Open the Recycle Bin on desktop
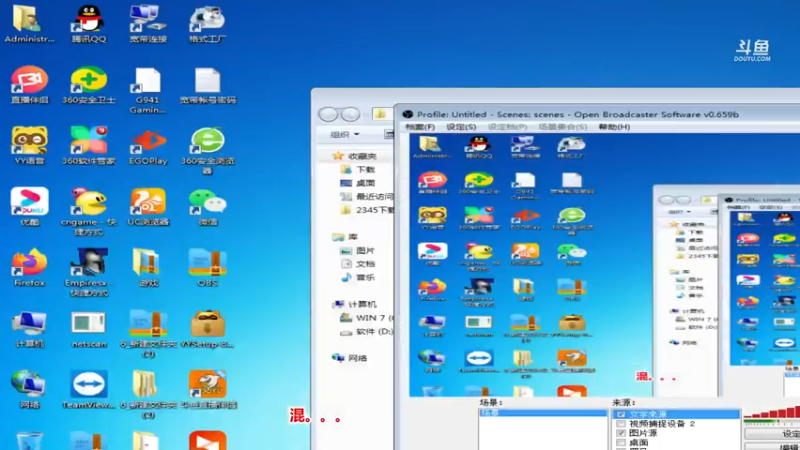Viewport: 800px width, 450px height. click(x=30, y=440)
